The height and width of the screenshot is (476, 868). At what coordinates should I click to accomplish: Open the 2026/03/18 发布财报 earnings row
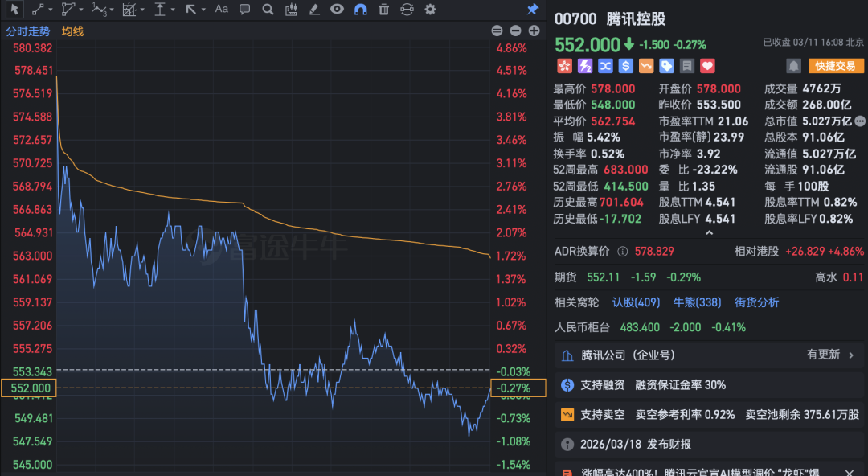pyautogui.click(x=709, y=445)
